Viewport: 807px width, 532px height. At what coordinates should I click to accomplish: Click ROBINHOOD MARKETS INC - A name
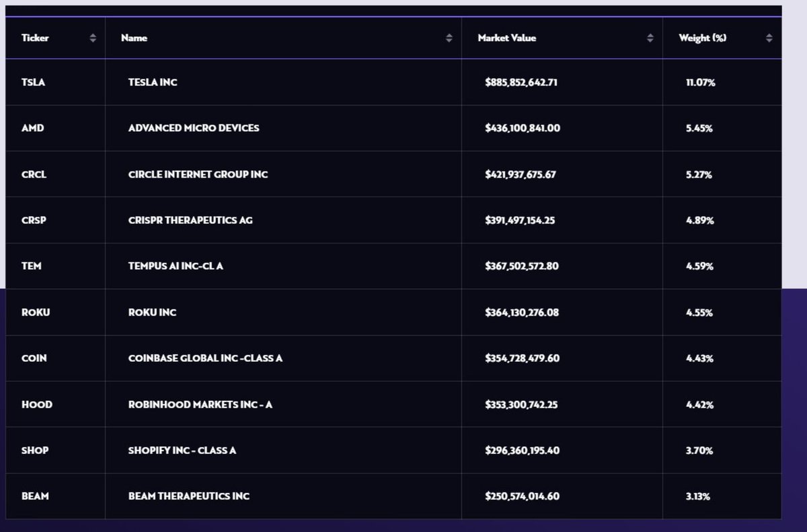click(x=200, y=404)
